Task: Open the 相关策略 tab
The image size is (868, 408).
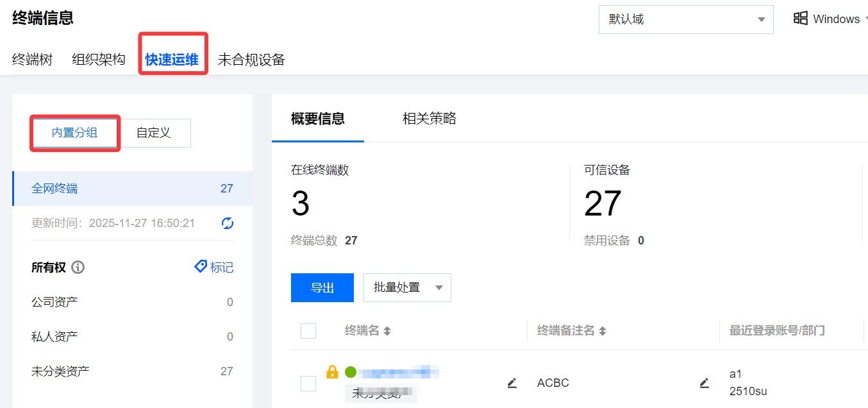Action: click(x=429, y=119)
